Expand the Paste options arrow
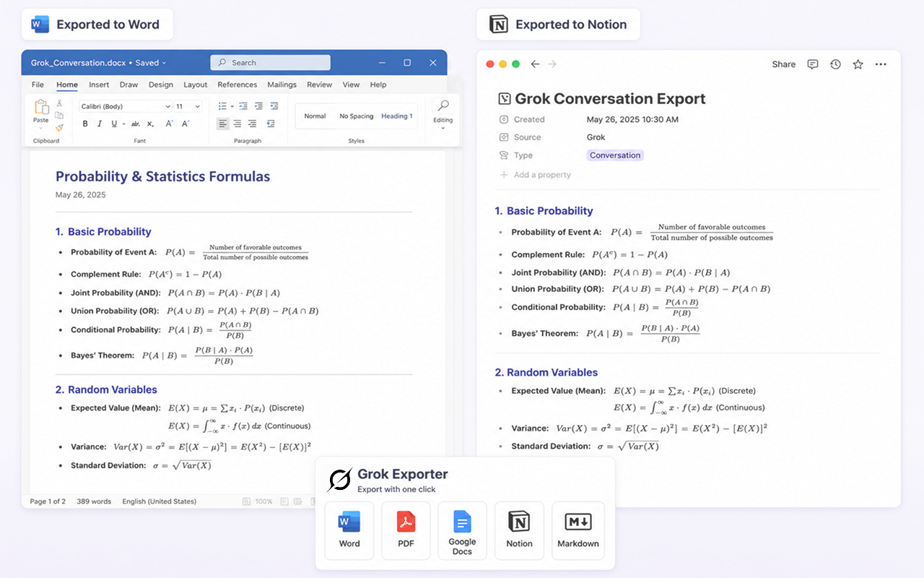Image resolution: width=924 pixels, height=578 pixels. (40, 129)
